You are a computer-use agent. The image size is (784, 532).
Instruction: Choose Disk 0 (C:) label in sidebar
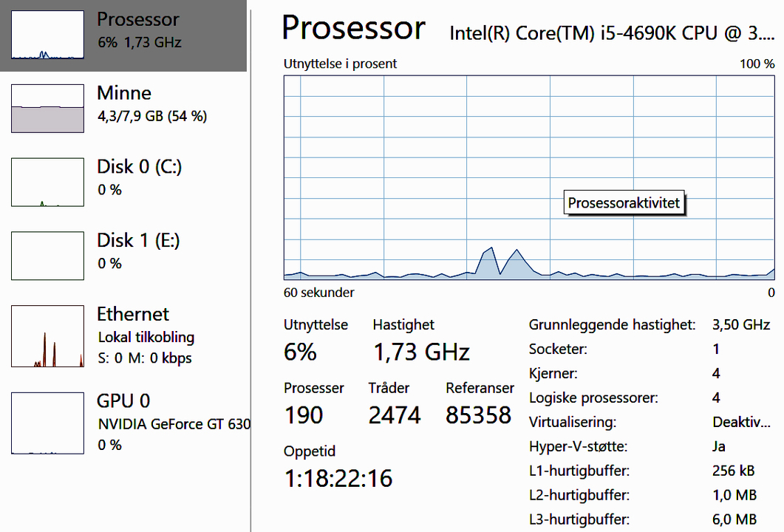pyautogui.click(x=139, y=166)
